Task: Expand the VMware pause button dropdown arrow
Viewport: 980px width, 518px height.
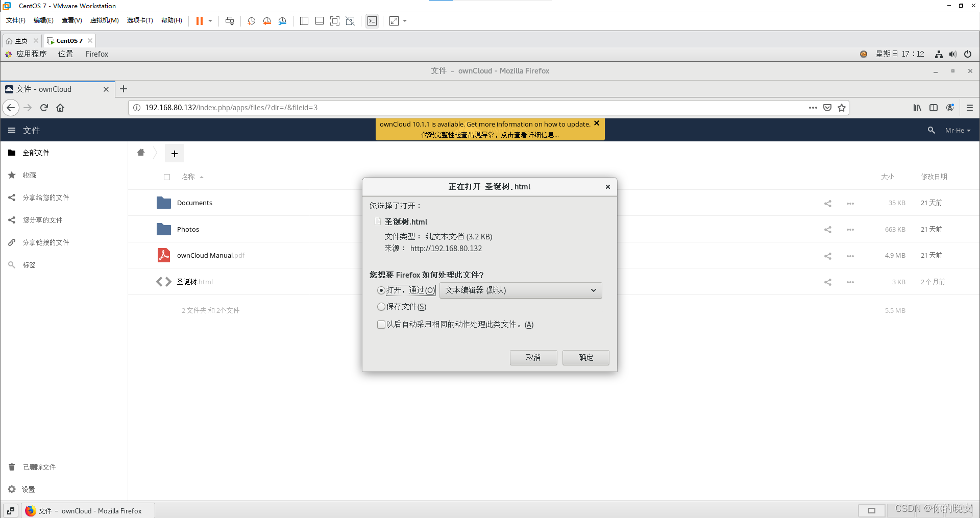Action: [x=210, y=21]
